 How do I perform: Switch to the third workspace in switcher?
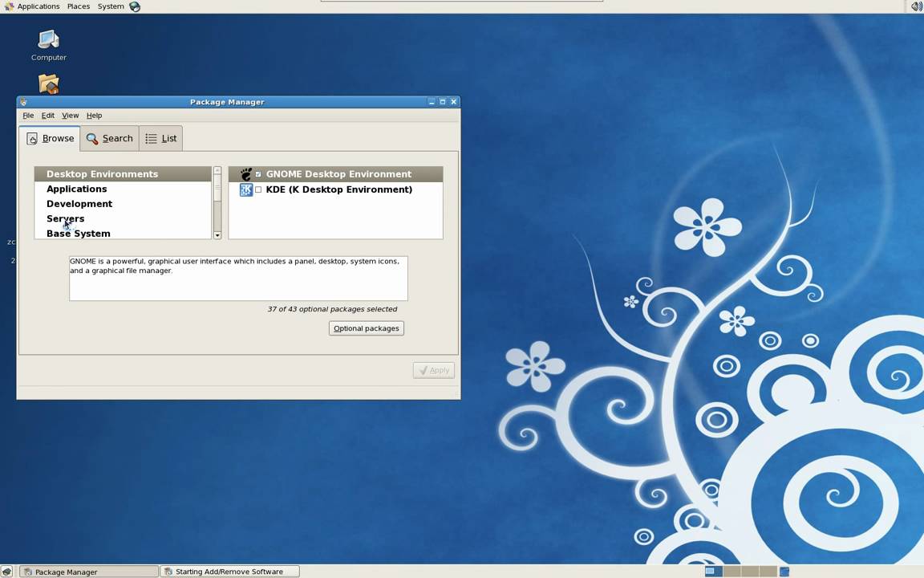pos(750,571)
